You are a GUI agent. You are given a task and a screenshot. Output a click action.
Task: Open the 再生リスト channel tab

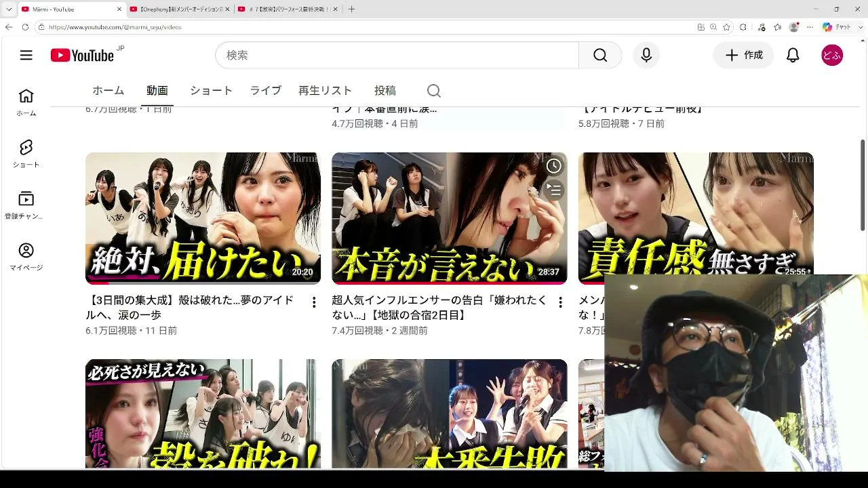pyautogui.click(x=325, y=91)
